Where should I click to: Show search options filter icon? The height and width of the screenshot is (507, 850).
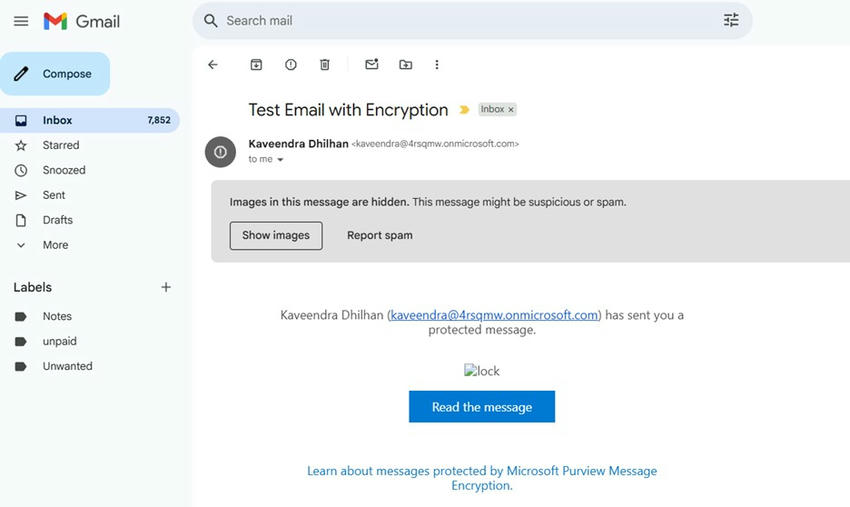click(x=731, y=20)
